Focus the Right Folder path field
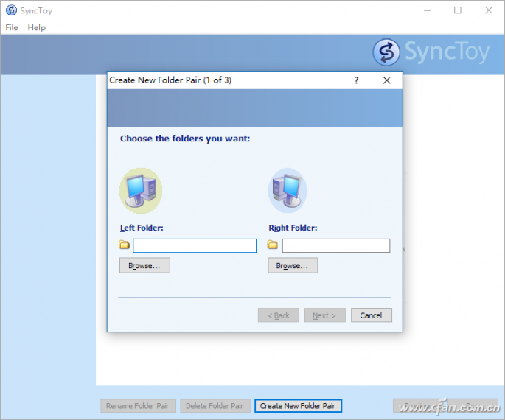The width and height of the screenshot is (505, 420). tap(336, 245)
